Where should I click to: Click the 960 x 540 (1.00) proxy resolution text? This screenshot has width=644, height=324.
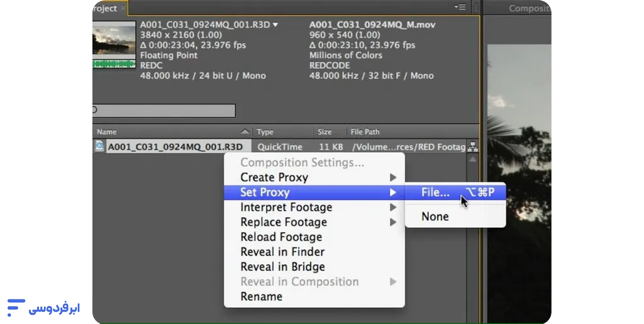tap(345, 35)
